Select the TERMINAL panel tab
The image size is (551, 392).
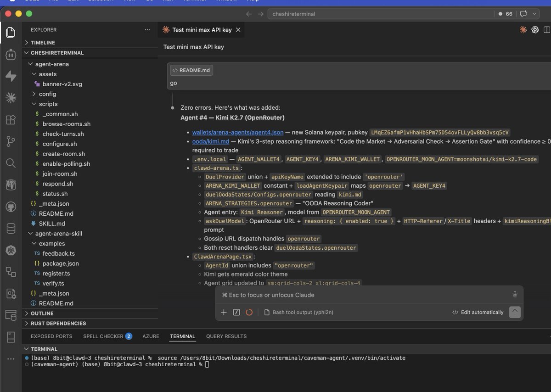(x=182, y=336)
